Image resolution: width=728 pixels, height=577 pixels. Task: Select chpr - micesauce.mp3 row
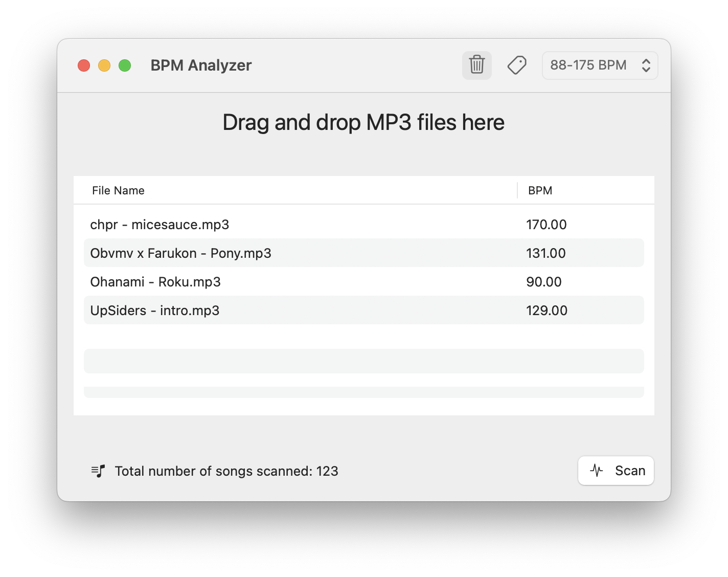point(364,225)
